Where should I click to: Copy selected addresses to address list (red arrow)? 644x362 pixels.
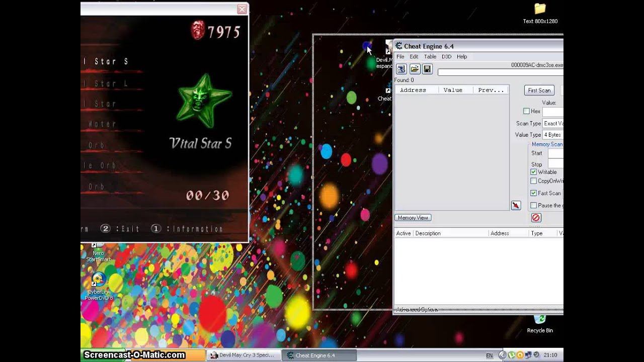pos(516,206)
